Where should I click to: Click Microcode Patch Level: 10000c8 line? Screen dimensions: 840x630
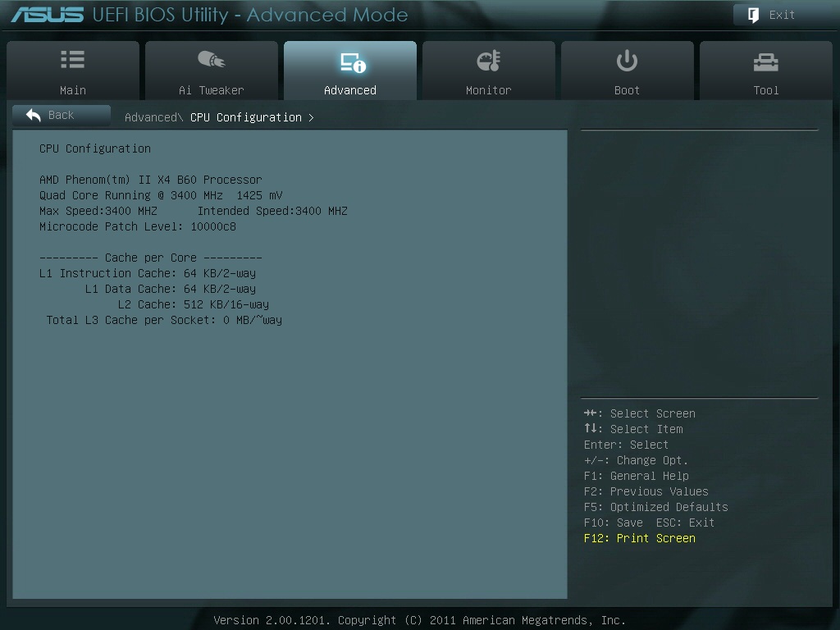pos(138,226)
